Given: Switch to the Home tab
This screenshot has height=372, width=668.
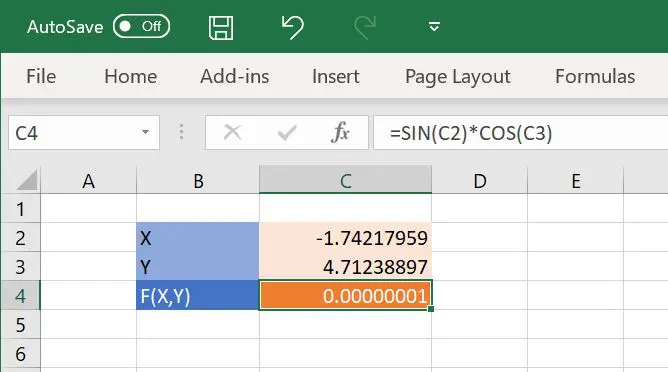Looking at the screenshot, I should (x=130, y=77).
